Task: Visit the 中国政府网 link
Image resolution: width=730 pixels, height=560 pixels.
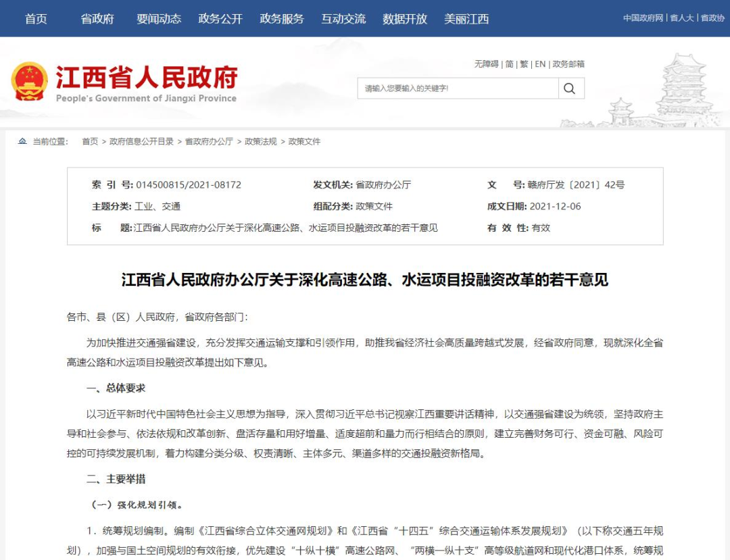Action: [643, 18]
